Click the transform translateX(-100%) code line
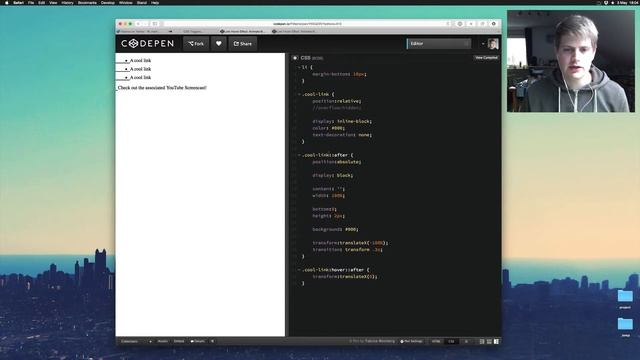The width and height of the screenshot is (640, 360). click(x=350, y=243)
